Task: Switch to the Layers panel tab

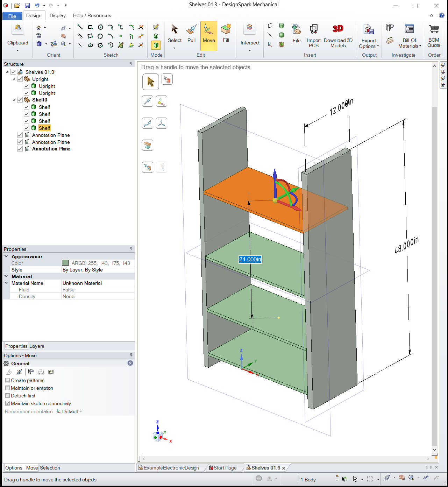Action: pos(37,346)
